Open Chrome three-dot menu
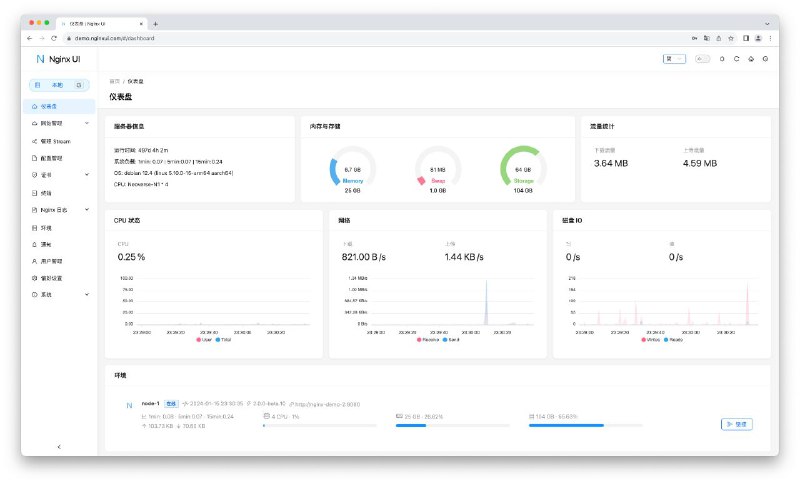This screenshot has height=484, width=800. point(770,38)
